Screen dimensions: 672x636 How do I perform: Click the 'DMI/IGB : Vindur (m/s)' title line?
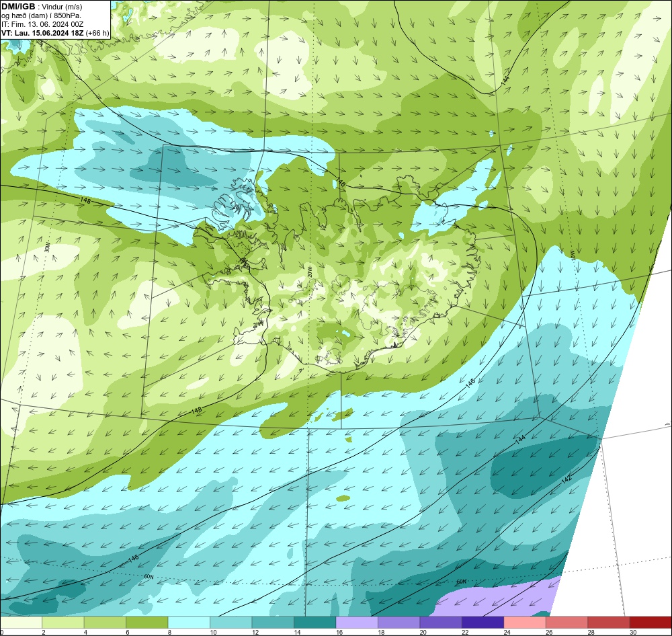42,7
